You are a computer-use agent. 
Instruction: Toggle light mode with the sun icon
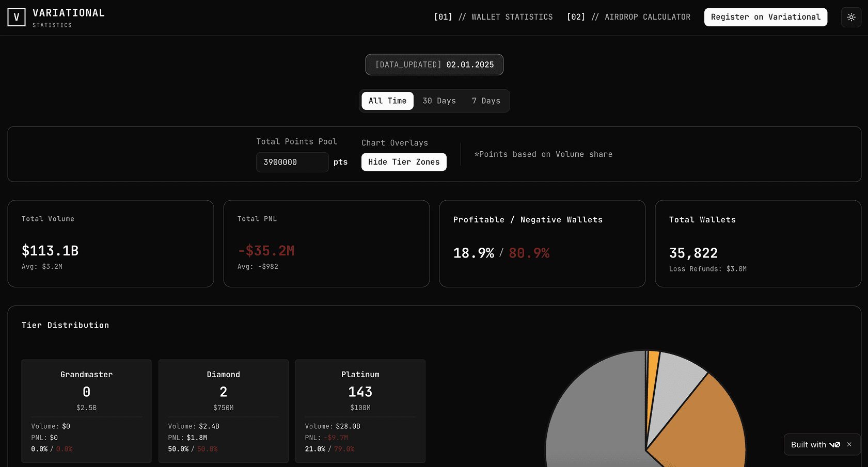(x=851, y=17)
